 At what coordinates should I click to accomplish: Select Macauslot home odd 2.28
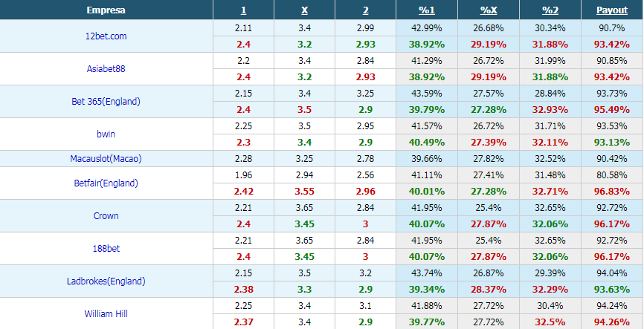tap(244, 159)
